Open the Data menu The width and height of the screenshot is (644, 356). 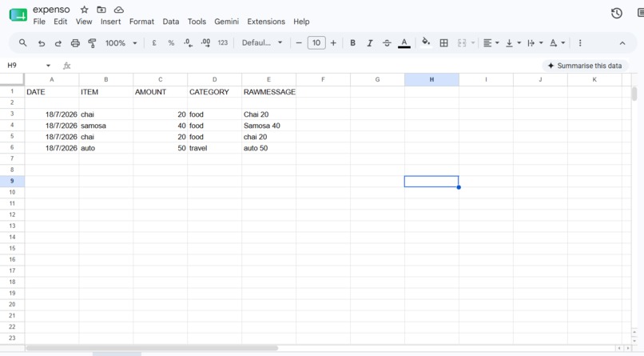coord(171,22)
